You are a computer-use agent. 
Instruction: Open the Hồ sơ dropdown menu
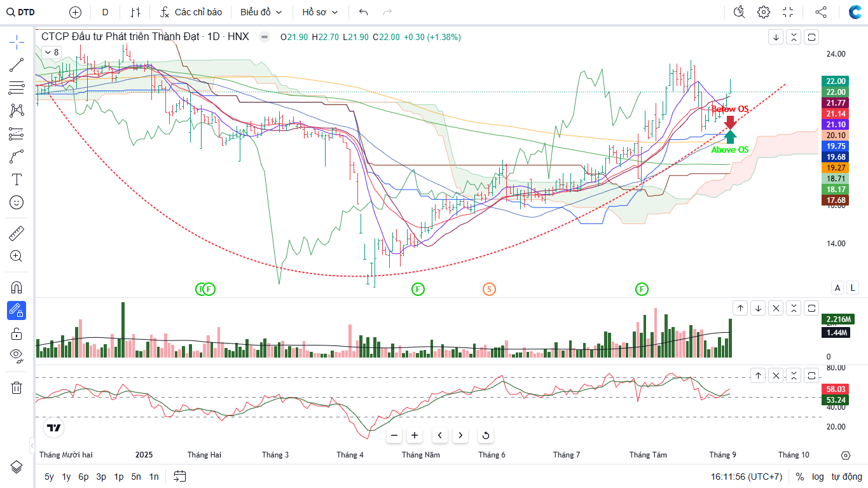point(320,12)
